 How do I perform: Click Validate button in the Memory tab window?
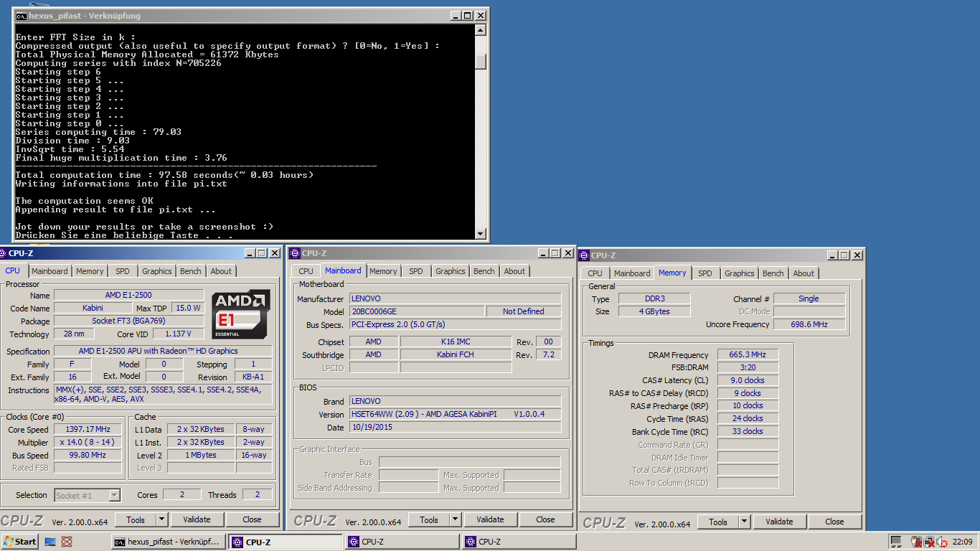(779, 522)
